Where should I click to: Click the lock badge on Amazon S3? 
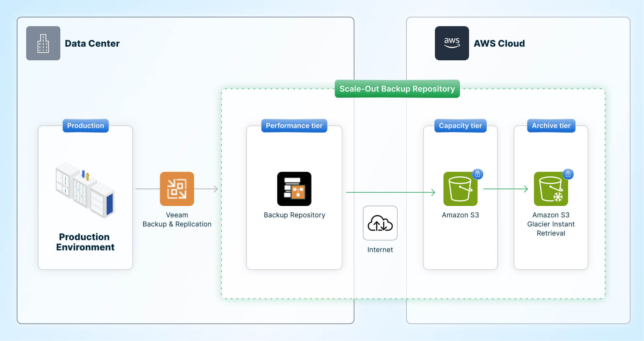click(477, 174)
